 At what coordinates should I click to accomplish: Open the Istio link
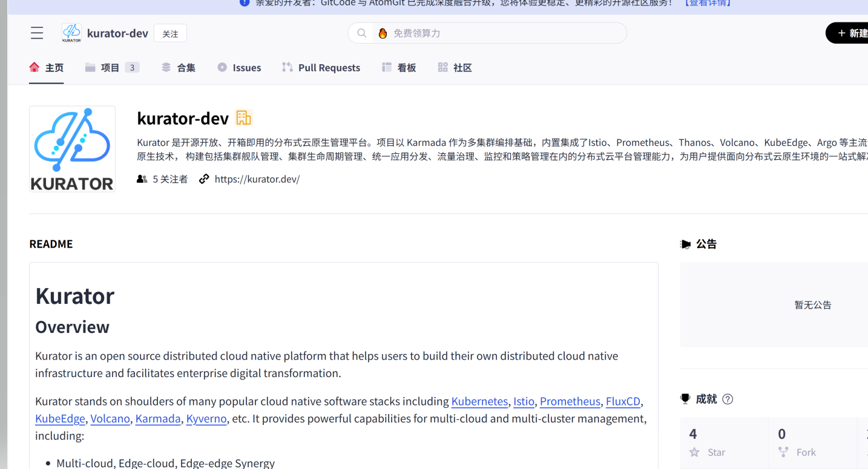point(524,401)
